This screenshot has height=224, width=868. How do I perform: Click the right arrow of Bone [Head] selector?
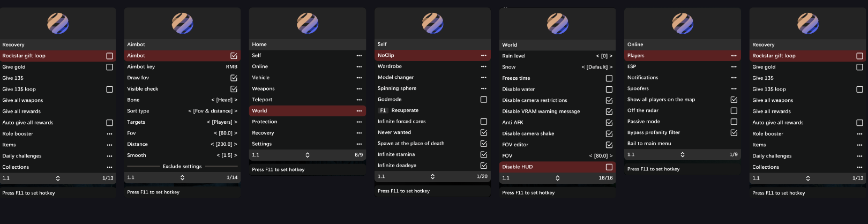(235, 100)
